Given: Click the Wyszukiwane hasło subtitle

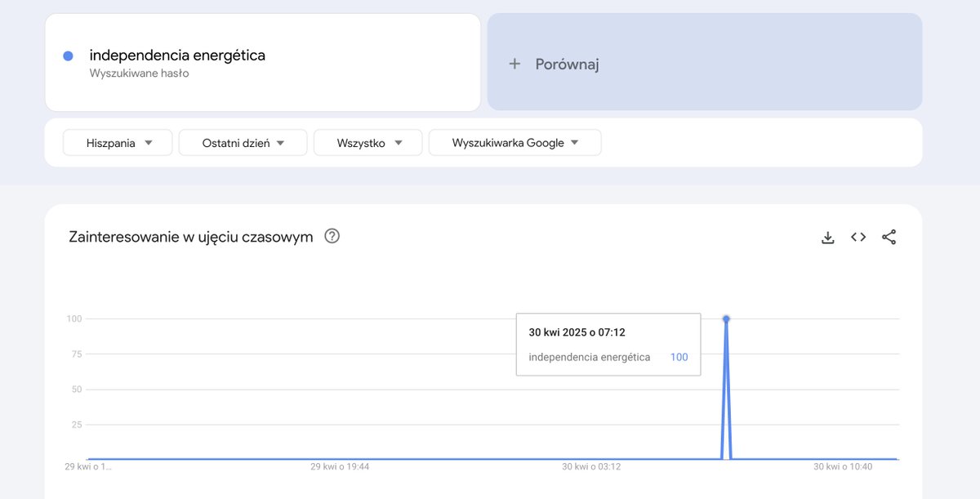Looking at the screenshot, I should 139,74.
